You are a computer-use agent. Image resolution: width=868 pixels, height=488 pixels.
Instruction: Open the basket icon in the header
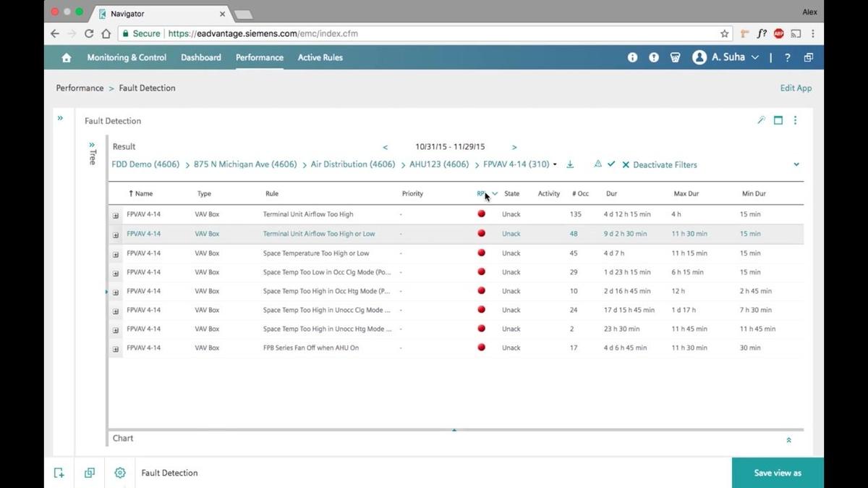tap(676, 57)
